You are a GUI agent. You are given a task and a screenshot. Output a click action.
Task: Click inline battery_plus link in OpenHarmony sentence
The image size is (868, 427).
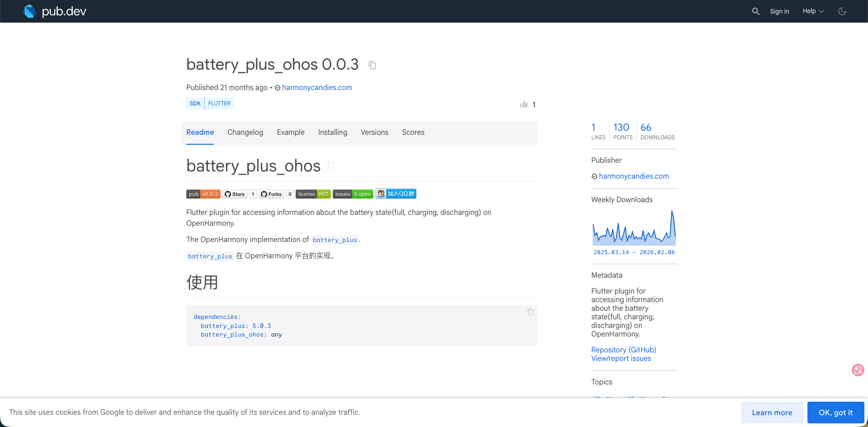point(335,240)
